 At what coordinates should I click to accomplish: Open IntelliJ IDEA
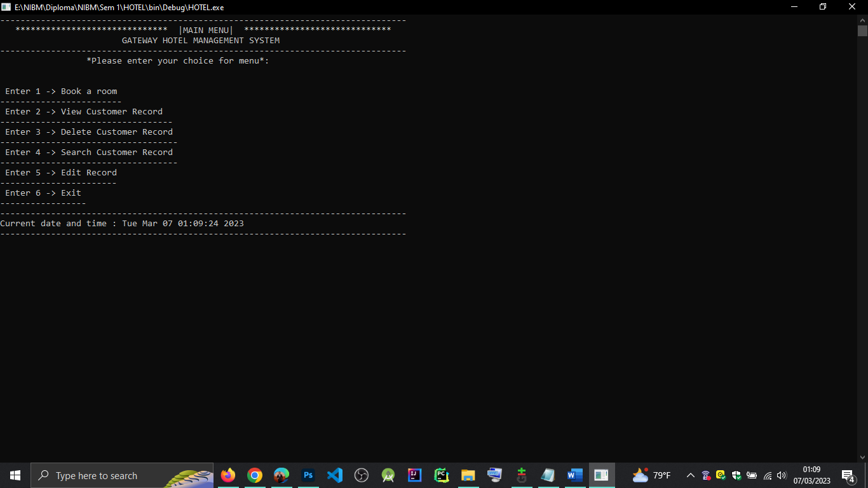[415, 475]
